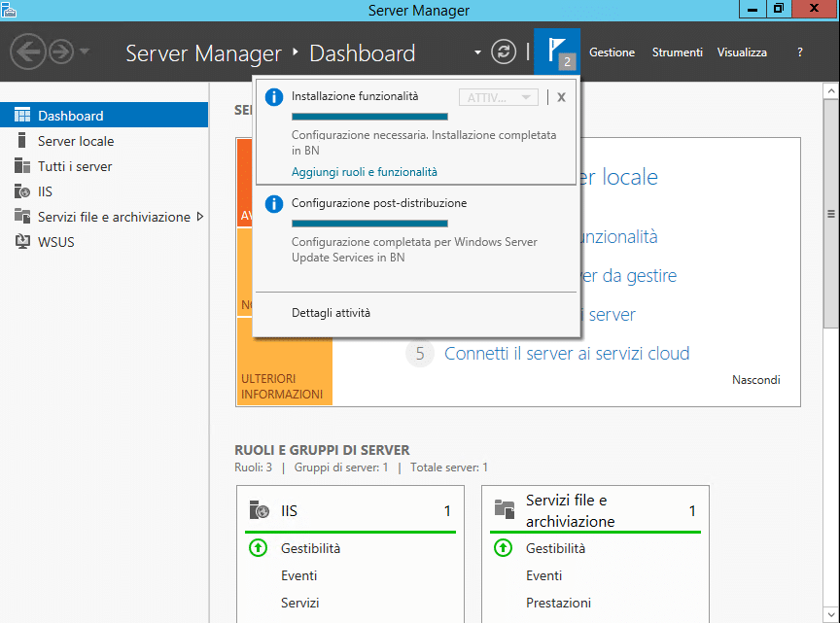840x623 pixels.
Task: Open Eventi in the file services tile
Action: coord(543,575)
